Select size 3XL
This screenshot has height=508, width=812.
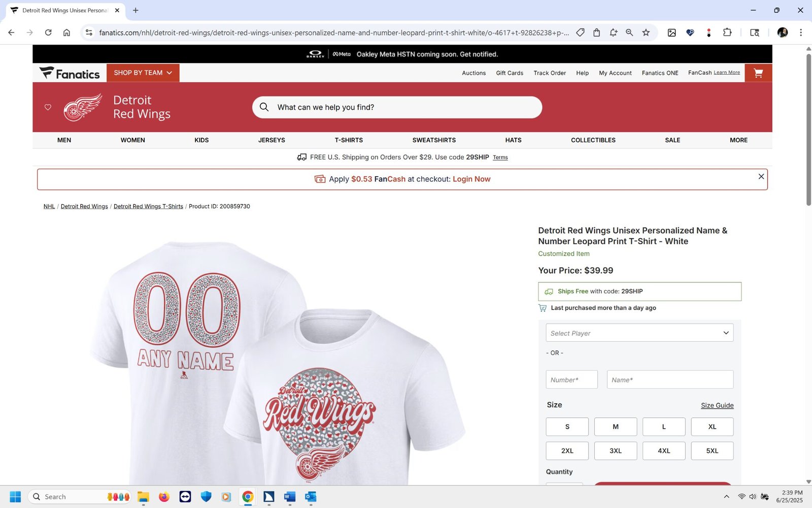[x=616, y=451]
